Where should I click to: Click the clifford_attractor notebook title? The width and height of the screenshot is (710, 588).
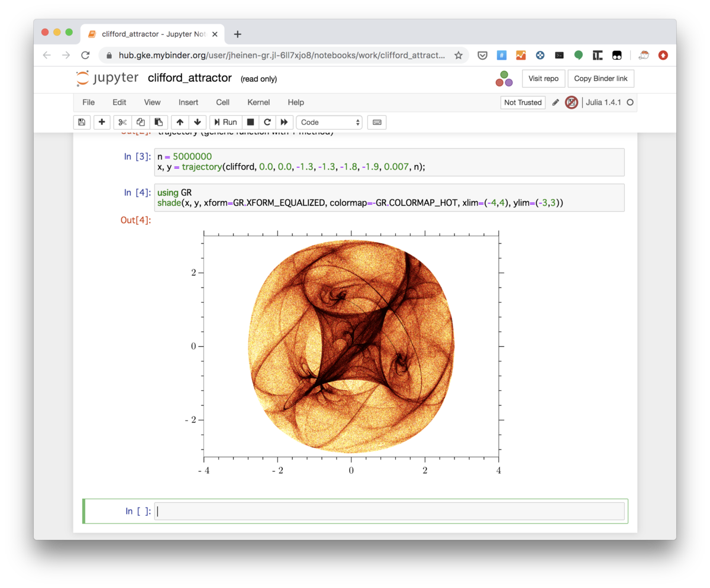pos(189,78)
